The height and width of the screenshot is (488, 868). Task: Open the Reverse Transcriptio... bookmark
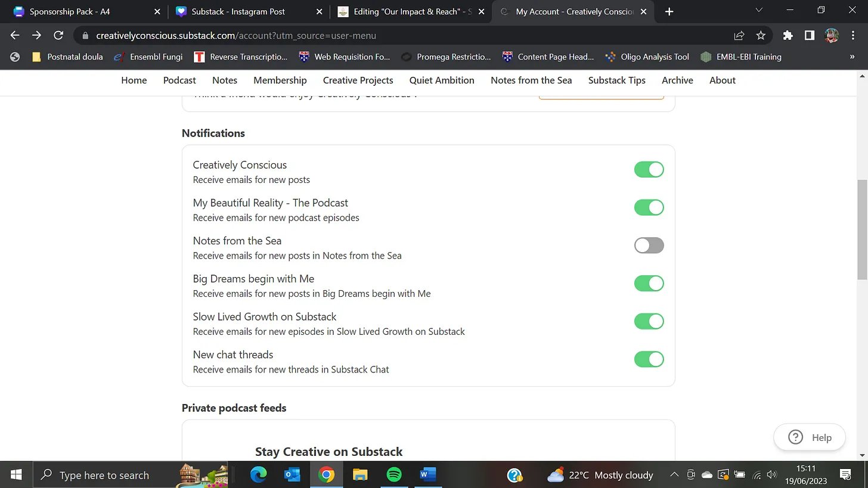click(x=241, y=57)
